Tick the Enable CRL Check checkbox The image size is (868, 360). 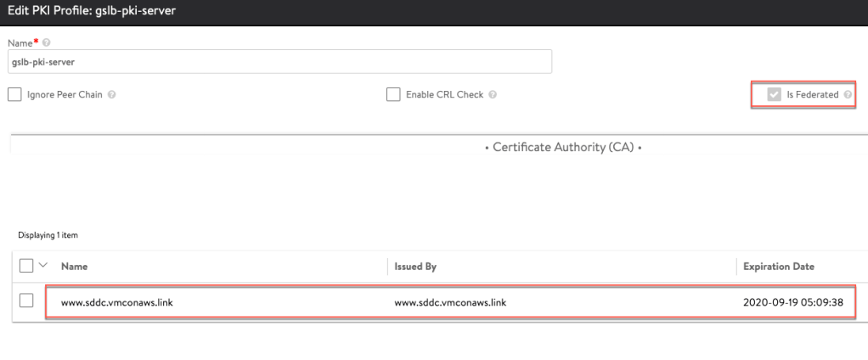392,94
